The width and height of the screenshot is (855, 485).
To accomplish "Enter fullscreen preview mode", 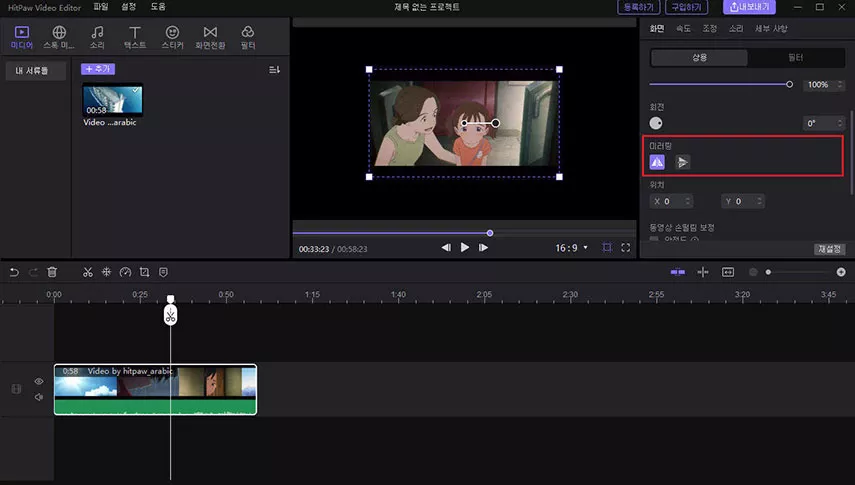I will (625, 248).
